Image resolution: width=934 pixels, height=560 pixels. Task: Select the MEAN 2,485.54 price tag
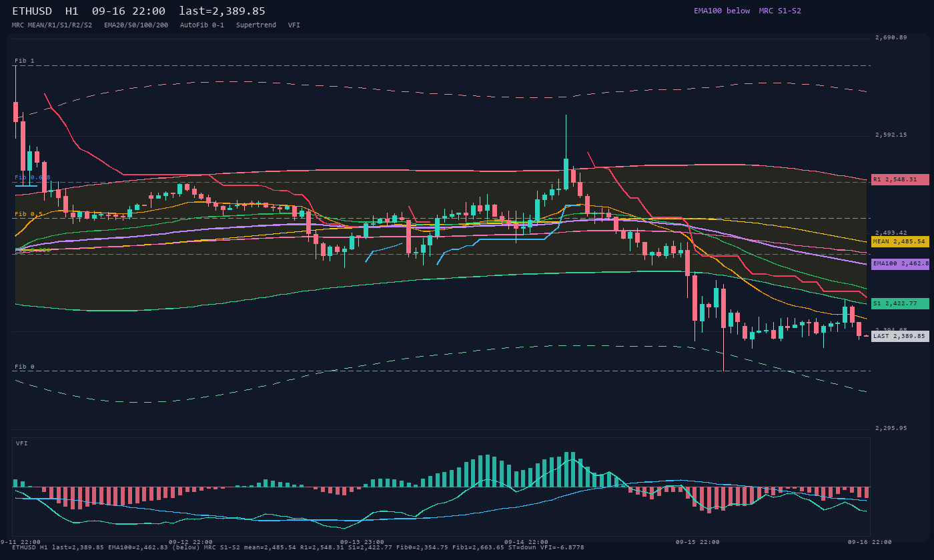[900, 241]
